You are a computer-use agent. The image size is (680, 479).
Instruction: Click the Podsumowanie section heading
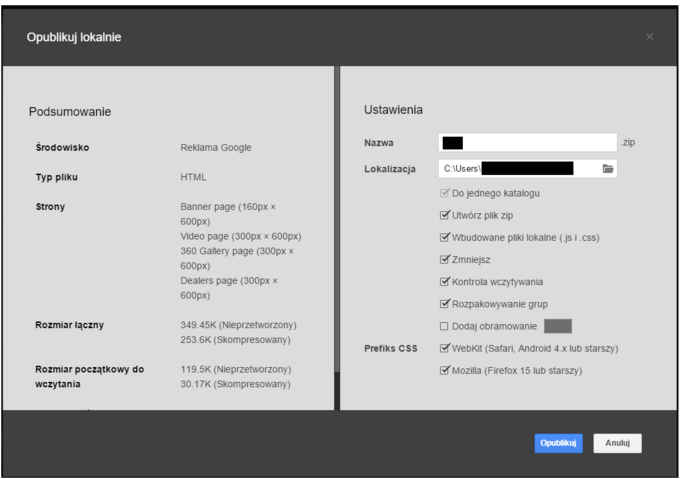tap(69, 111)
